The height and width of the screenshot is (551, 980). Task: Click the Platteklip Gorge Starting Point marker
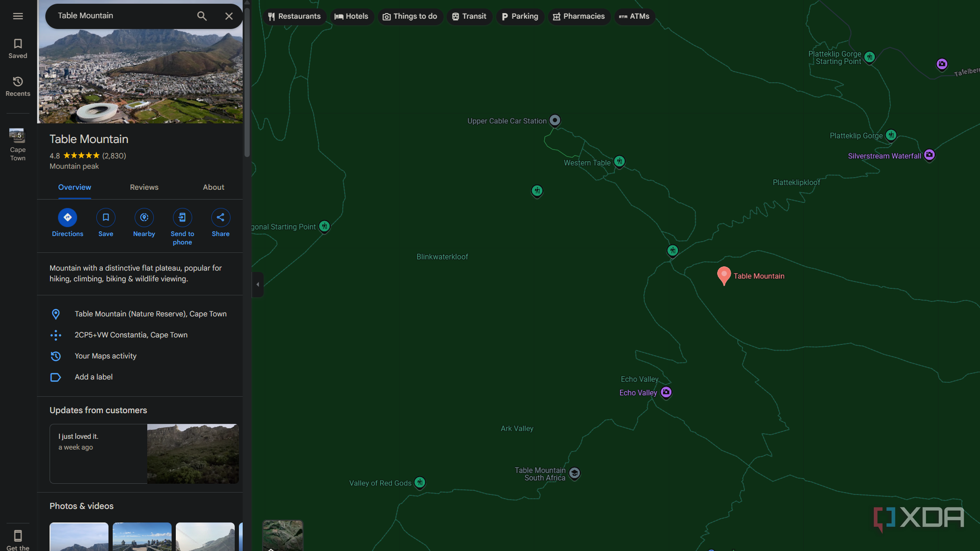pyautogui.click(x=870, y=57)
